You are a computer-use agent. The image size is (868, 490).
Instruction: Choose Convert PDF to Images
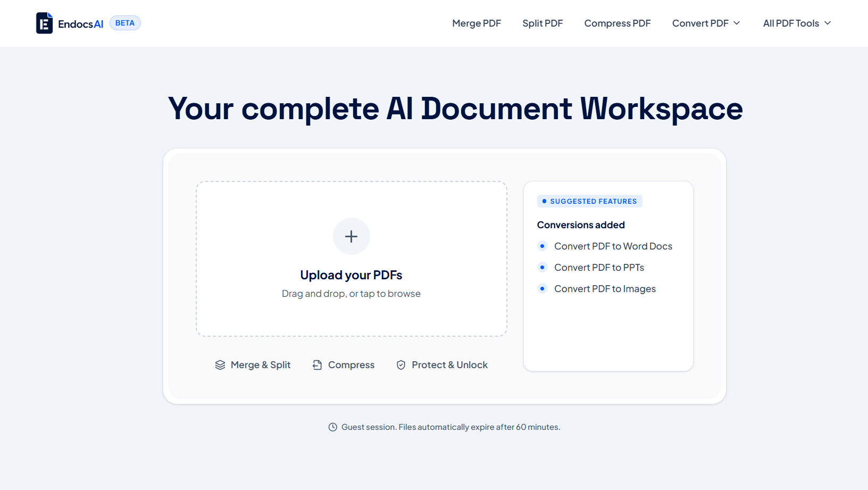(x=605, y=288)
